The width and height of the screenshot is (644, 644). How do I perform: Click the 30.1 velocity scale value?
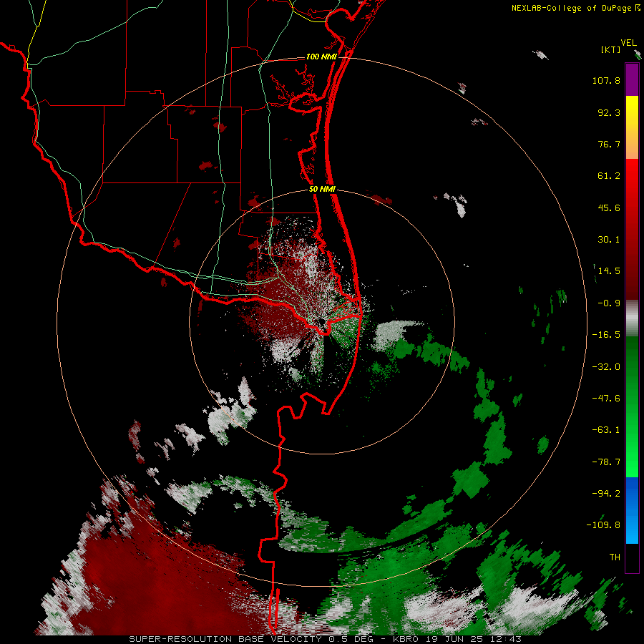tap(609, 240)
